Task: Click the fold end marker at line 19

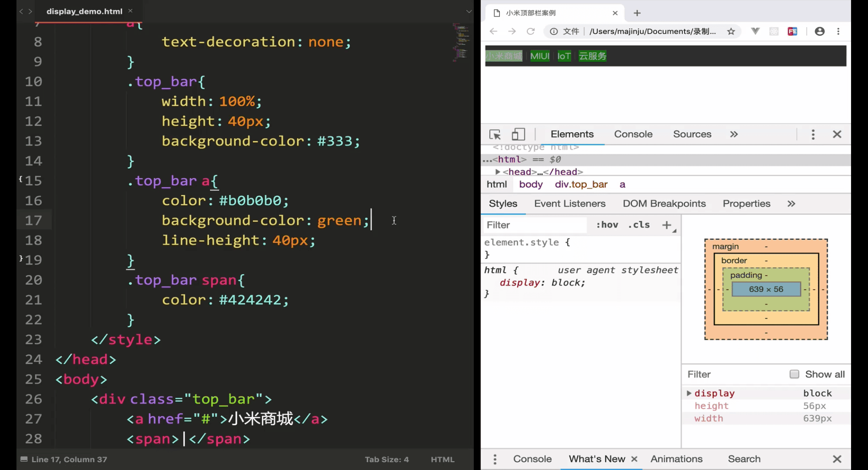Action: (x=21, y=259)
